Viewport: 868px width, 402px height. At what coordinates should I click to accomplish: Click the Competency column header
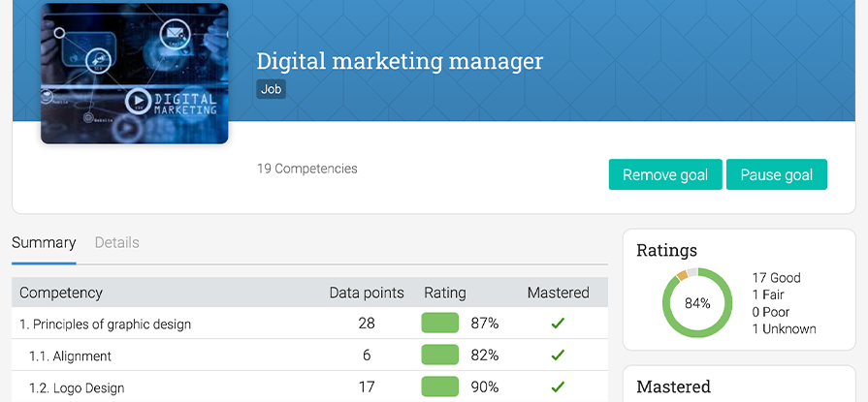point(61,293)
